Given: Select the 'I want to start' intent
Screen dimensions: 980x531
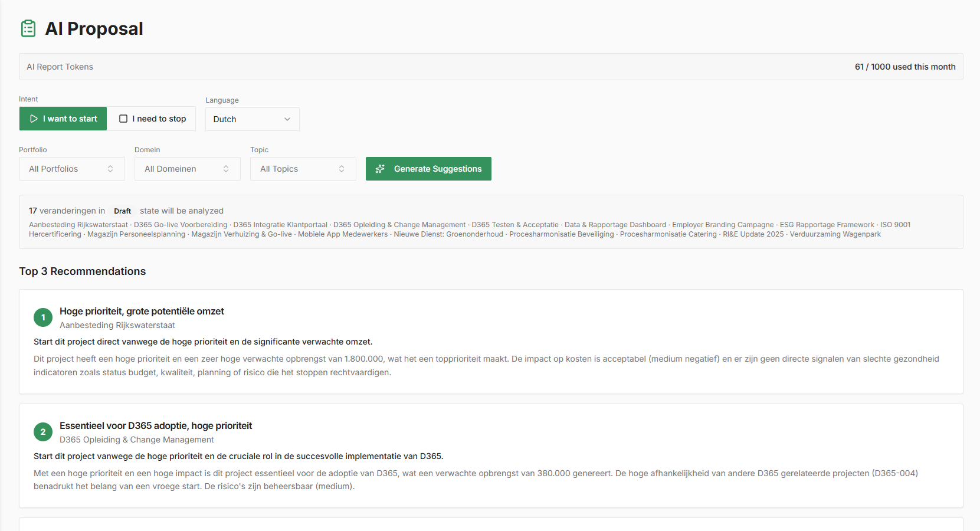Looking at the screenshot, I should [63, 119].
